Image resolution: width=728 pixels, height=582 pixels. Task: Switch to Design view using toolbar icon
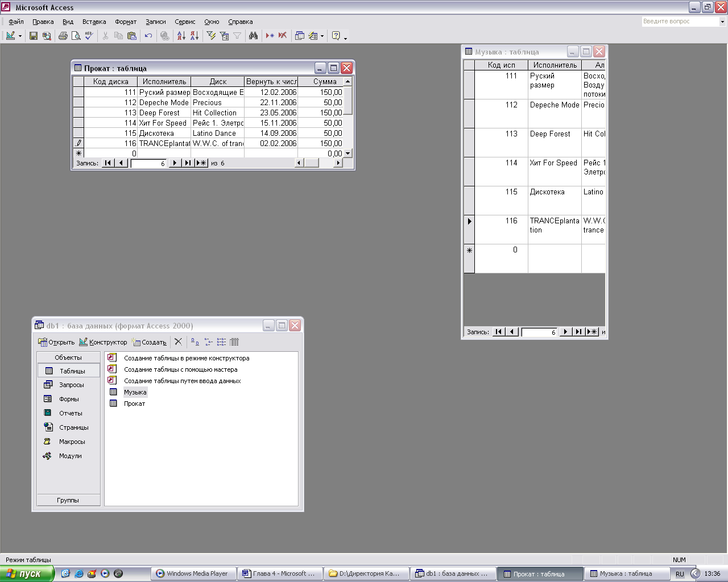(x=10, y=36)
